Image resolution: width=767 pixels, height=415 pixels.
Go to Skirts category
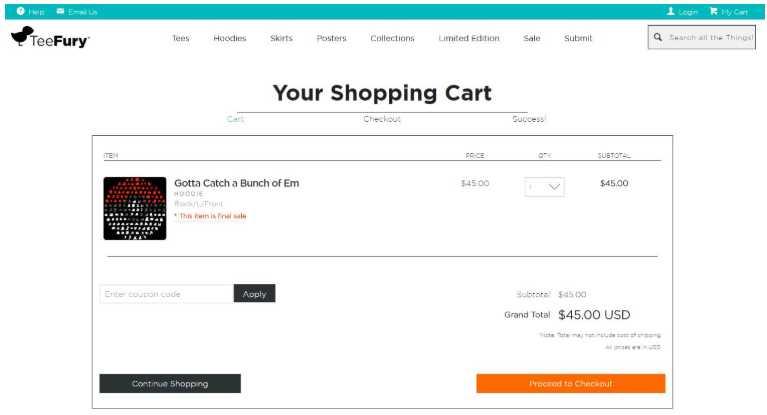pyautogui.click(x=281, y=38)
